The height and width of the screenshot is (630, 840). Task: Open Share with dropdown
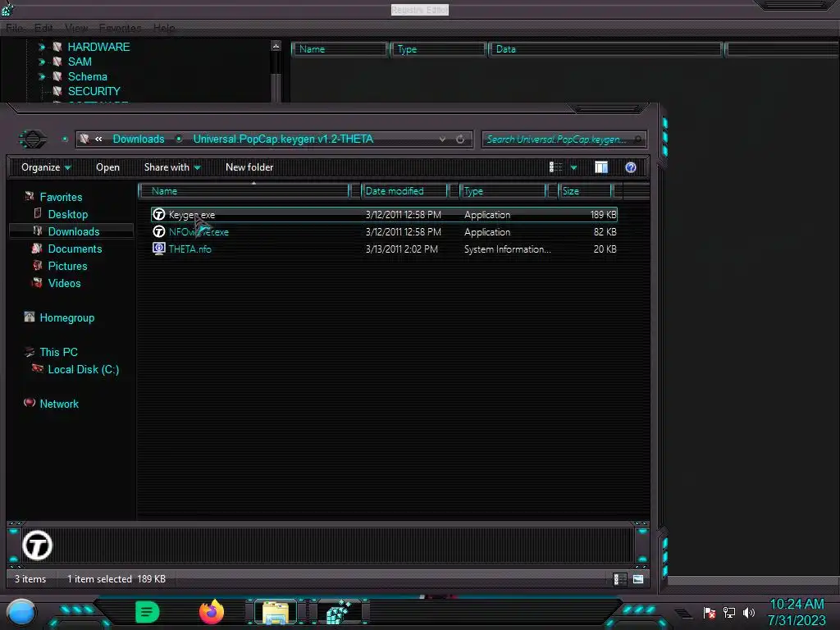pos(172,167)
